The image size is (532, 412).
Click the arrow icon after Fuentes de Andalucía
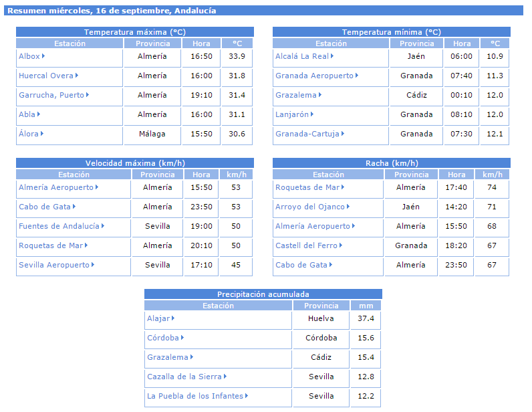pos(103,227)
